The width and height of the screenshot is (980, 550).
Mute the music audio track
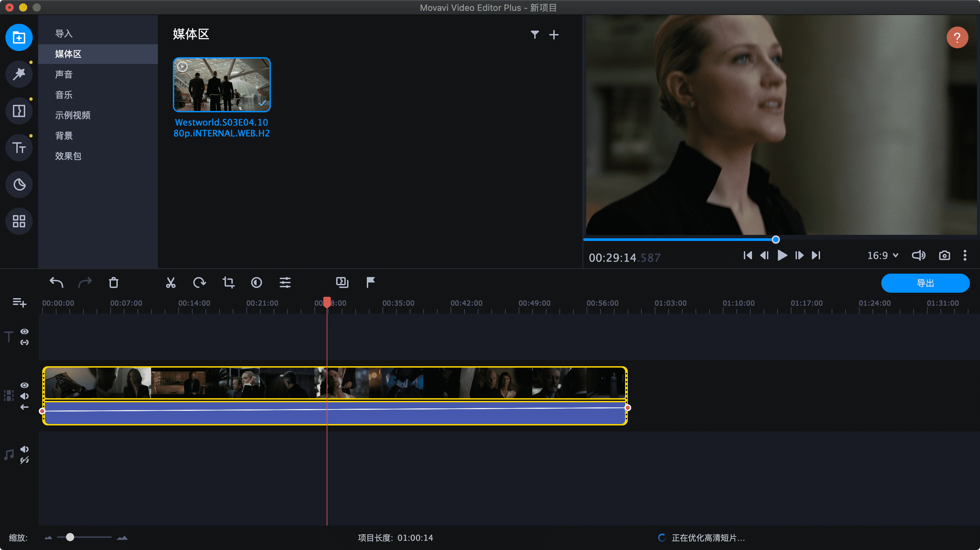point(24,449)
